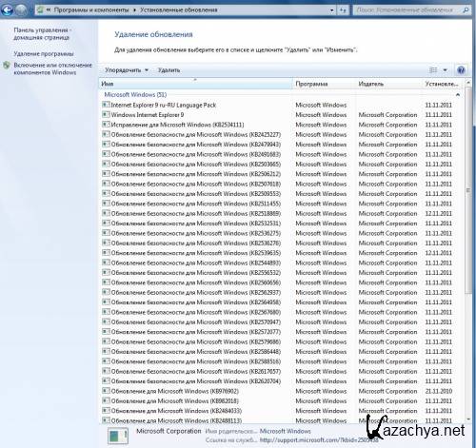Click the update thumbnail in details pane
The width and height of the screenshot is (476, 448).
pyautogui.click(x=118, y=436)
